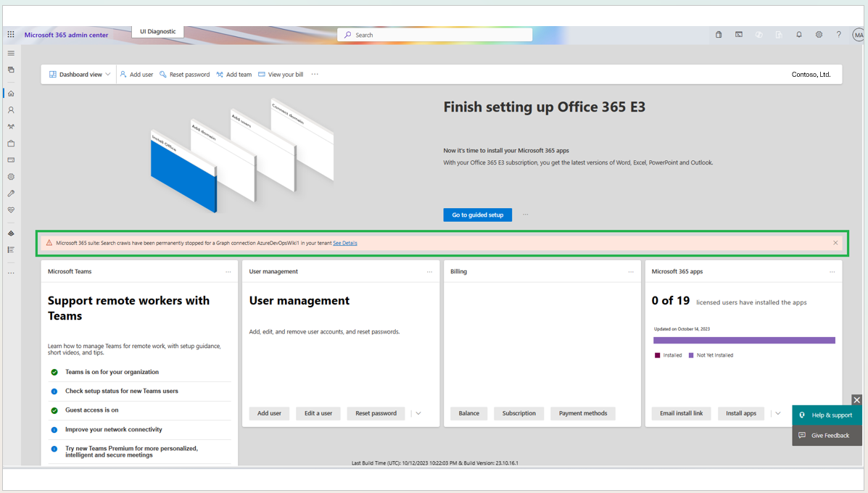Click the Not Yet Installed legend swatch
The image size is (868, 493).
691,355
